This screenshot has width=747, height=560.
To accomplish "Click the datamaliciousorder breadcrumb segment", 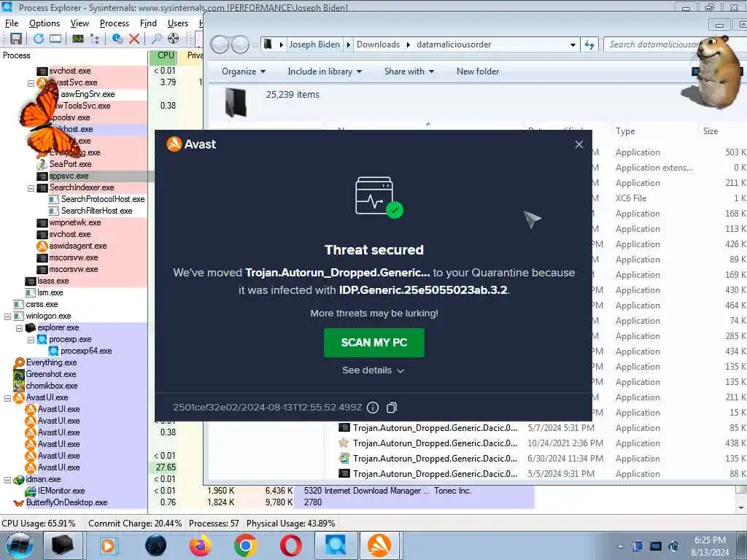I will [x=454, y=44].
